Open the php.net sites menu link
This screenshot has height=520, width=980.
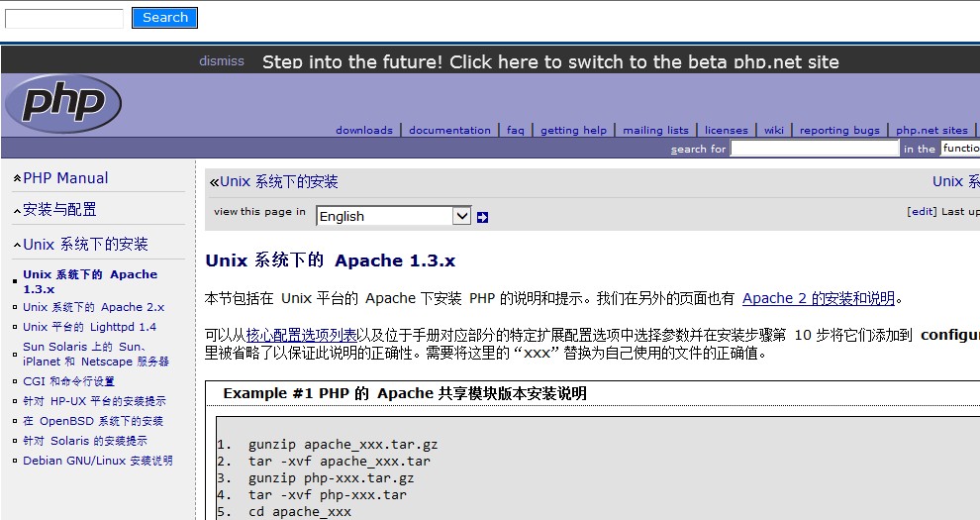click(931, 130)
